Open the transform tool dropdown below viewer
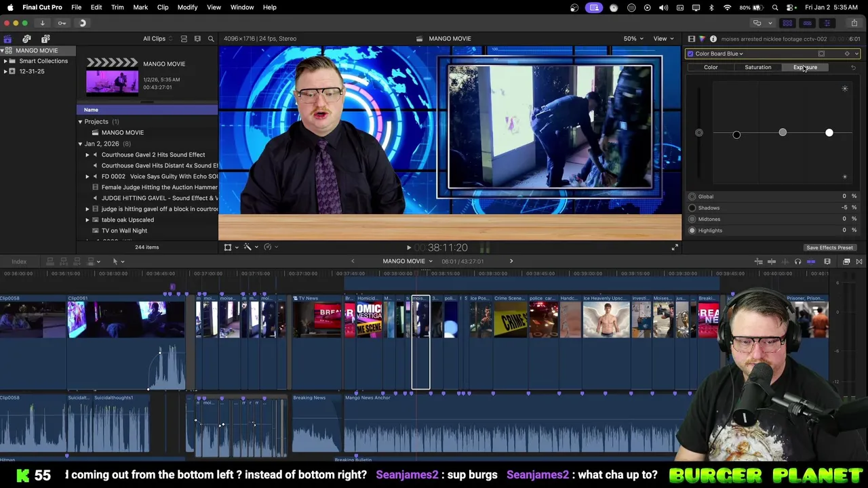The width and height of the screenshot is (868, 488). click(x=231, y=247)
